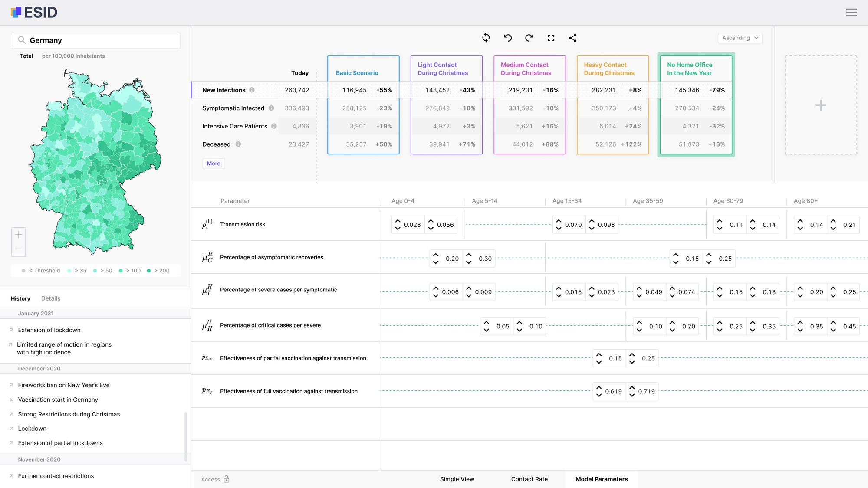868x488 pixels.
Task: Open the Details tab
Action: tap(50, 298)
